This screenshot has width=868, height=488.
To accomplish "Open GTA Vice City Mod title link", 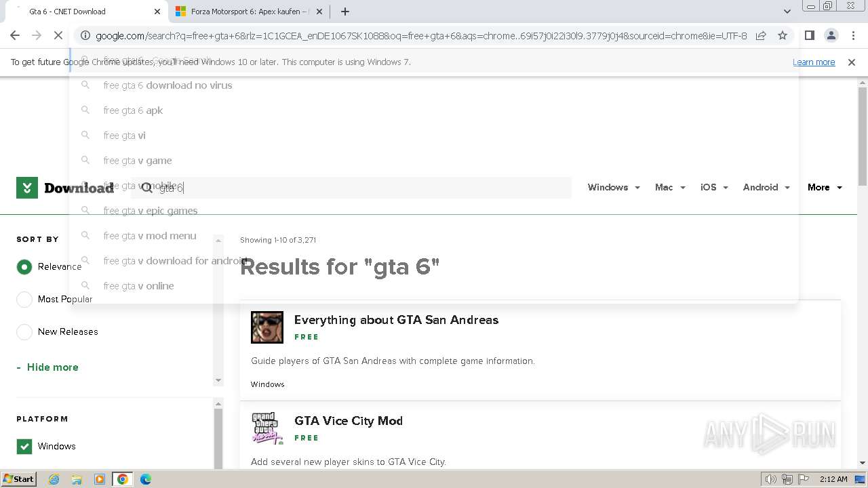I will 349,421.
